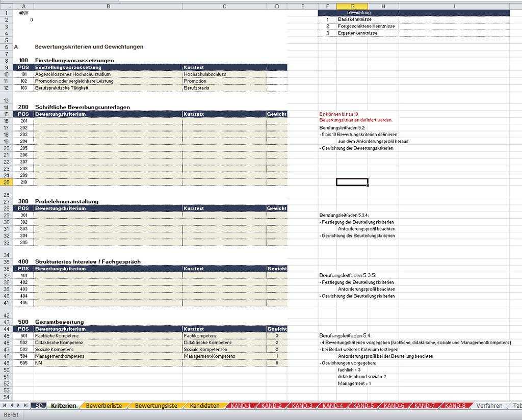This screenshot has height=420, width=522.
Task: Select weight cell for Didaktische Kompetenz
Action: [x=276, y=343]
